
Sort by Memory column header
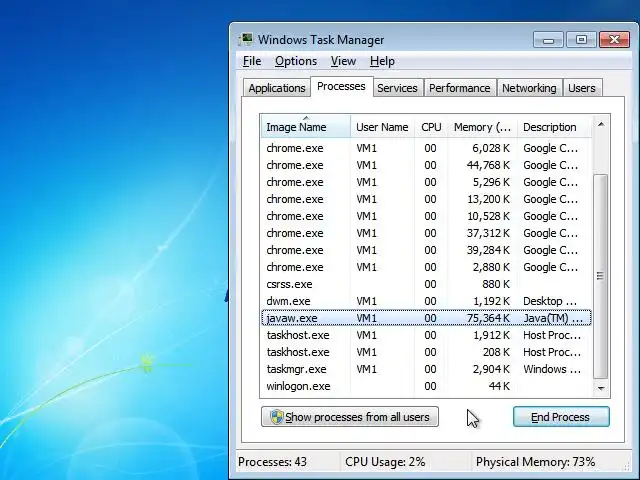482,127
